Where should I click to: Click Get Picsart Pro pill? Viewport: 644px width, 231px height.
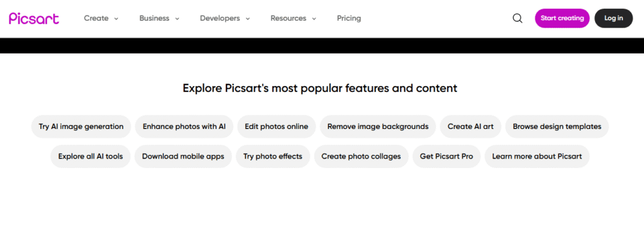pyautogui.click(x=447, y=156)
